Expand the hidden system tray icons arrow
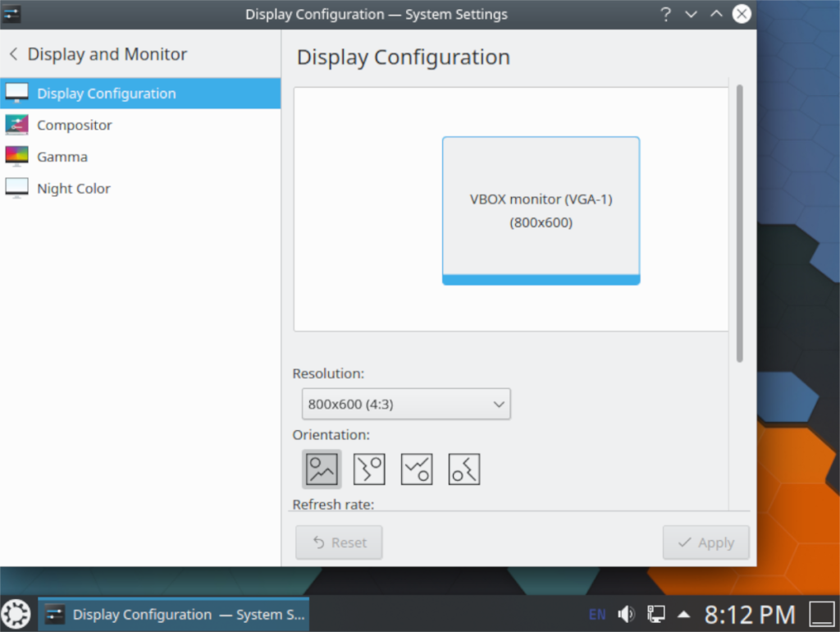 [x=683, y=614]
